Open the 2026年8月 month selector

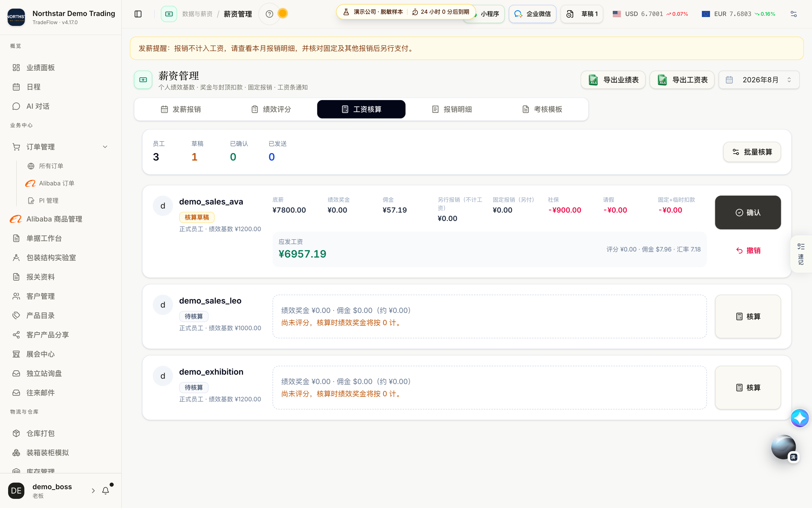point(759,80)
